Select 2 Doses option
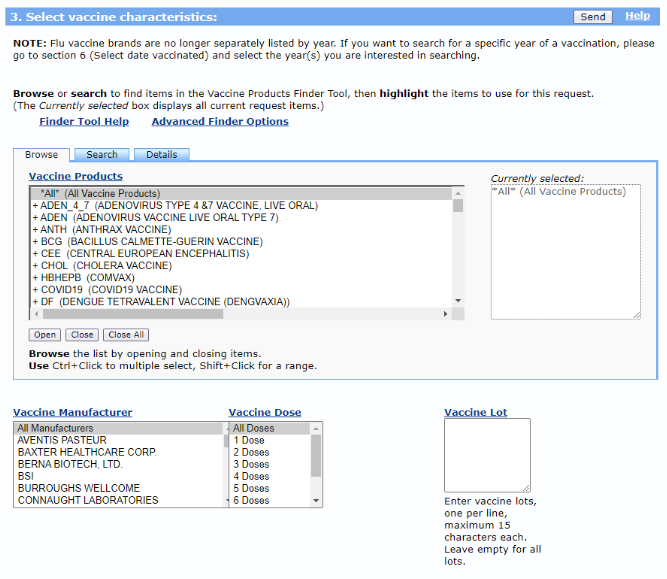This screenshot has height=579, width=667. tap(270, 452)
